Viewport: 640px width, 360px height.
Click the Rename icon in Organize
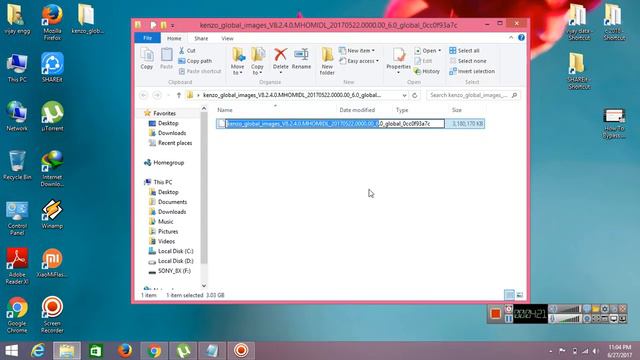[302, 58]
